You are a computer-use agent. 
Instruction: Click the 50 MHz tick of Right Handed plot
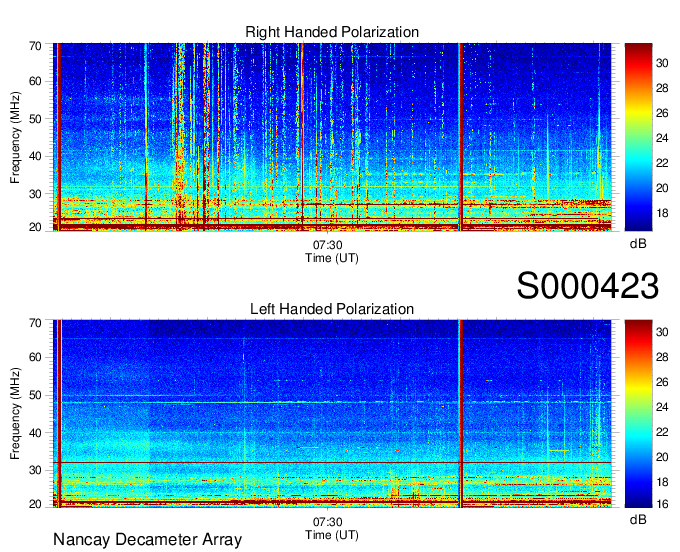(x=35, y=119)
